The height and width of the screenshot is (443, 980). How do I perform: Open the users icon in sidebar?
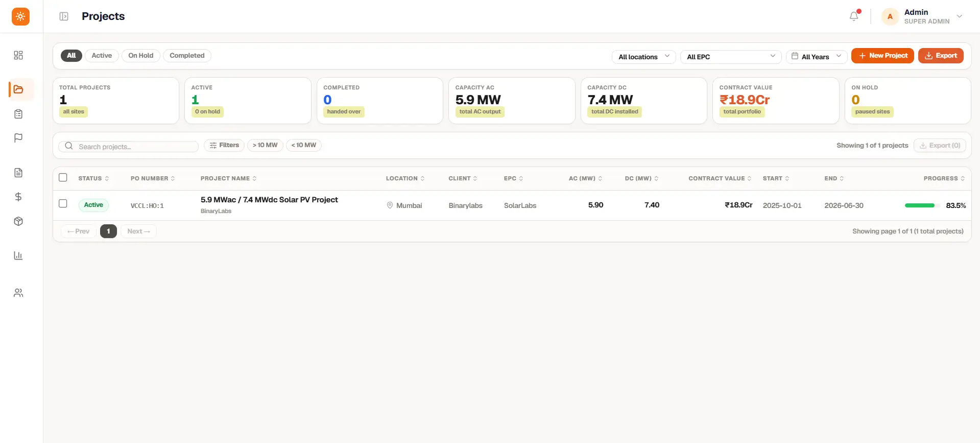[x=18, y=293]
